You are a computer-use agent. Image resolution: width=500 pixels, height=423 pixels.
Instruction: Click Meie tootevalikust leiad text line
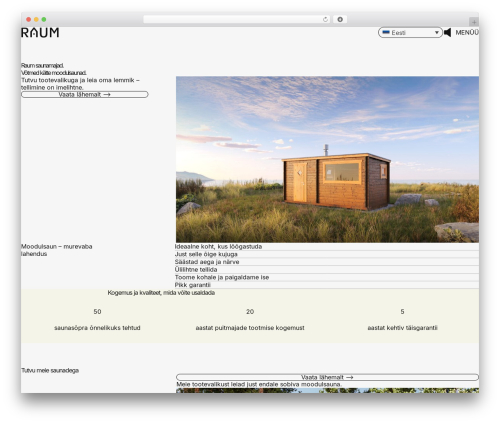[259, 384]
